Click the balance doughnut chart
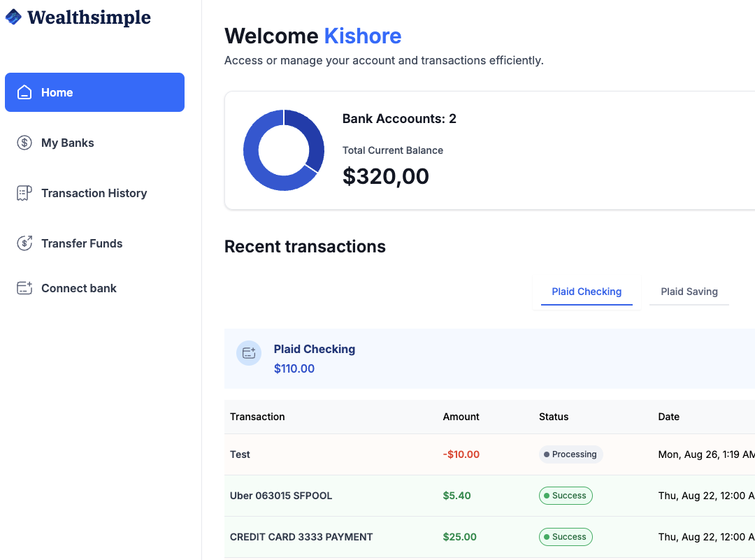This screenshot has width=755, height=560. click(284, 150)
